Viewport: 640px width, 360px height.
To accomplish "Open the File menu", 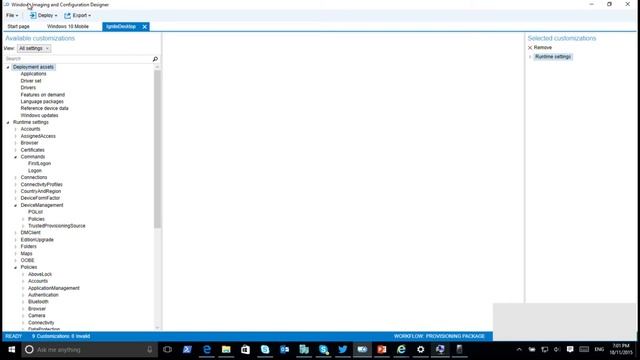I will tap(12, 16).
